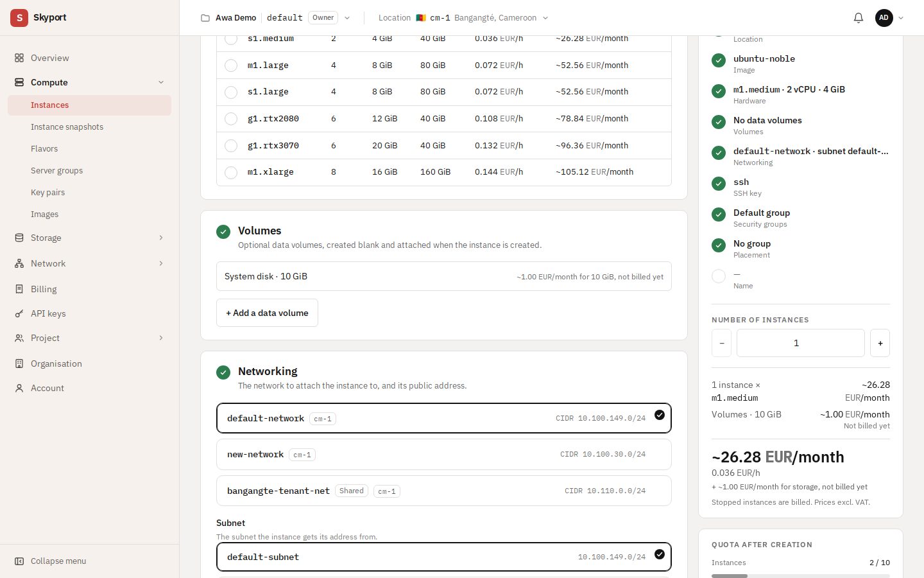Click Add a data volume button
This screenshot has height=578, width=924.
pyautogui.click(x=267, y=313)
